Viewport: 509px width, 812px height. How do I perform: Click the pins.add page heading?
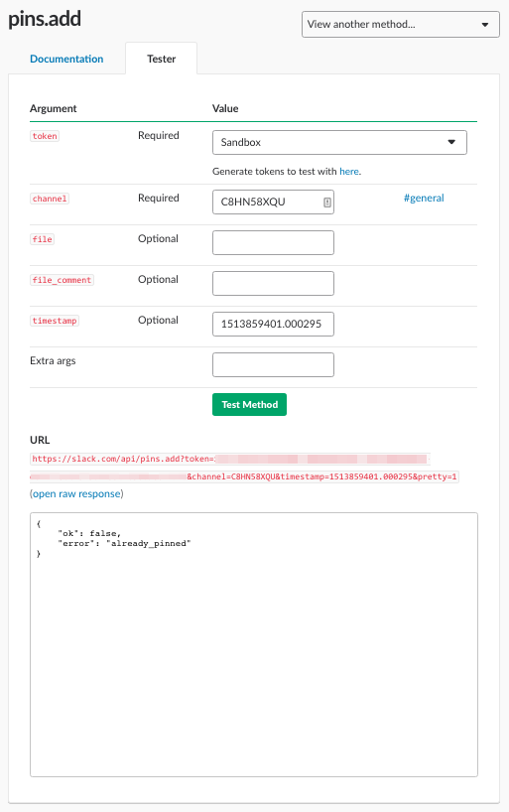click(45, 20)
